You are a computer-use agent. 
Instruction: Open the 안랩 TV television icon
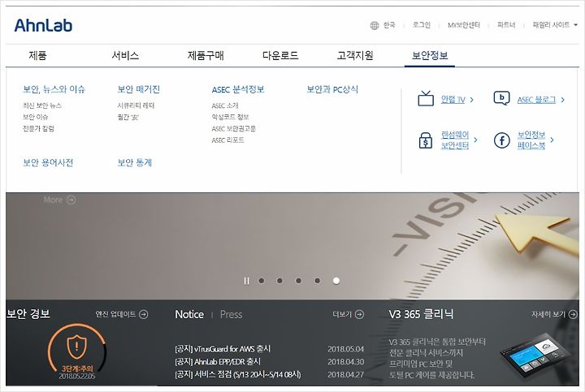[426, 99]
